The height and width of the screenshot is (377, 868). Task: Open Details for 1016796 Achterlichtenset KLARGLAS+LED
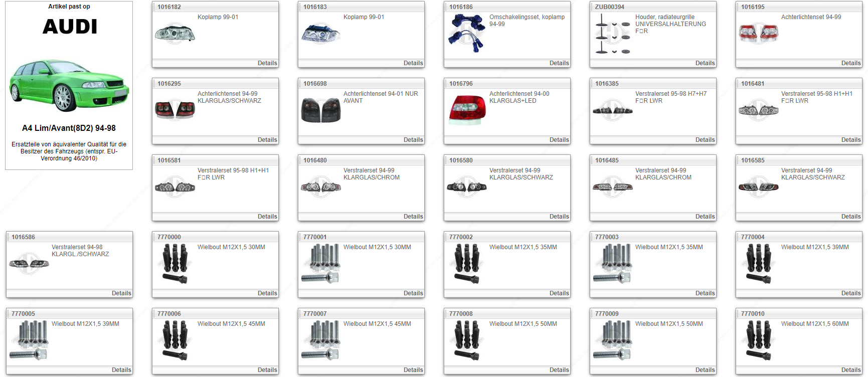pyautogui.click(x=559, y=140)
